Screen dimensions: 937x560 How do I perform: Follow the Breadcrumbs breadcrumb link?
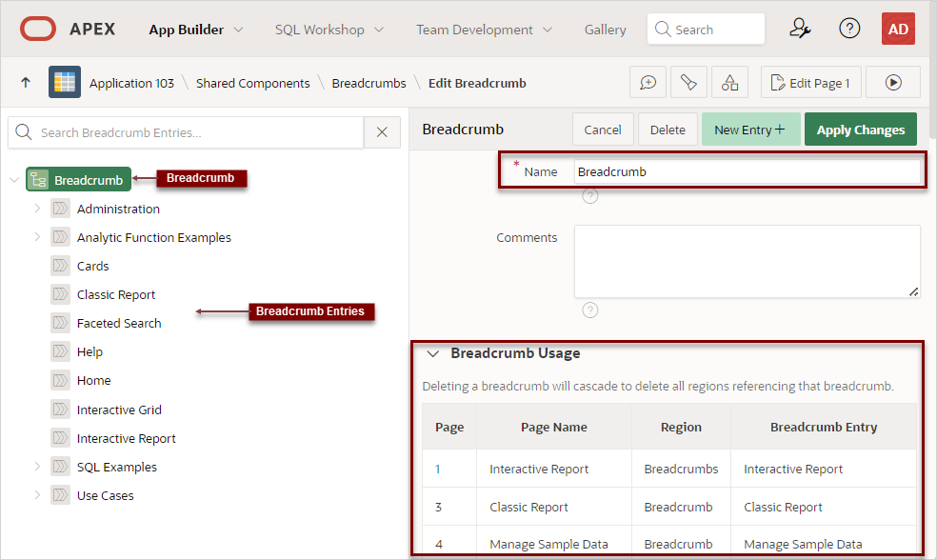point(369,83)
